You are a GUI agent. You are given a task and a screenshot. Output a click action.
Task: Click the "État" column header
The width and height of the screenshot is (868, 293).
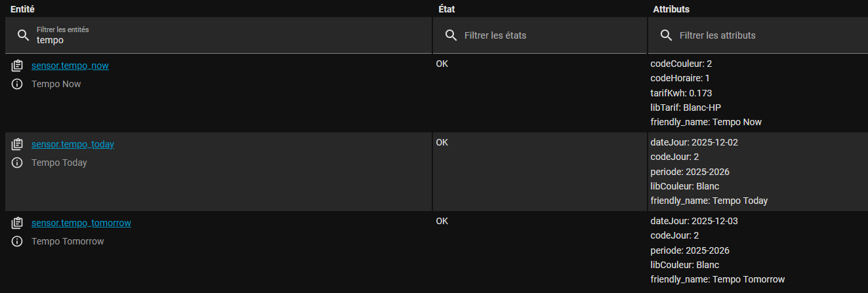click(x=445, y=9)
